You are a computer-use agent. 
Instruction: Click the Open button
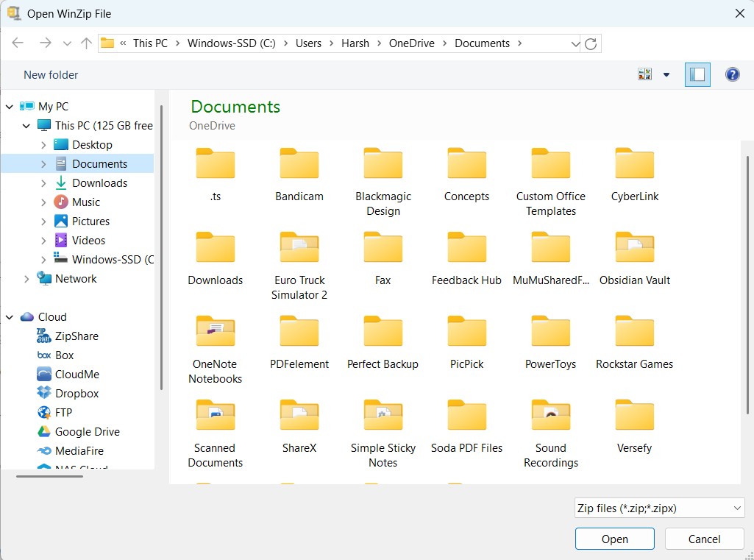tap(614, 539)
